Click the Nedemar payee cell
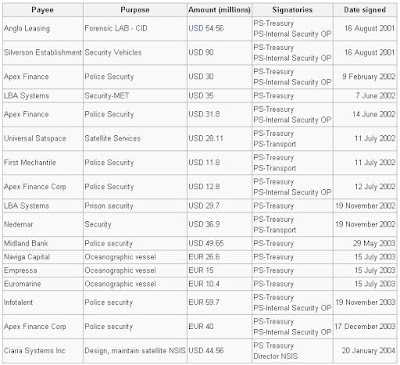The width and height of the screenshot is (400, 365). [43, 225]
